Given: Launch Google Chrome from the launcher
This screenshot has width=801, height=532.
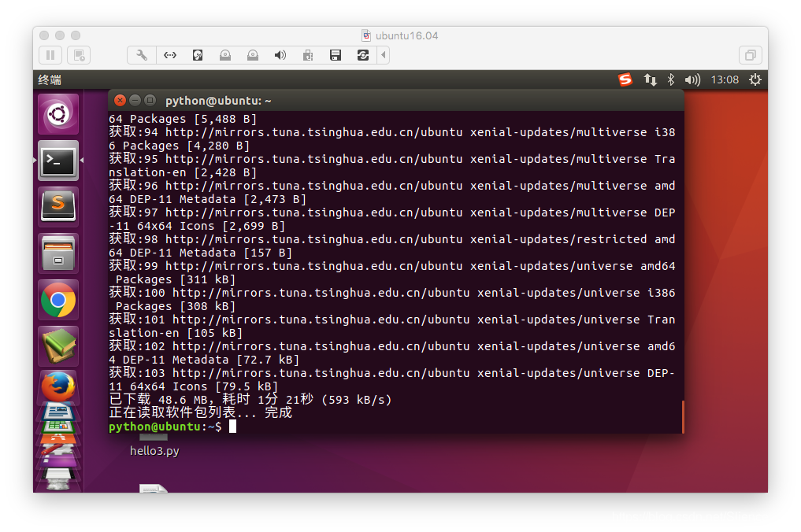Looking at the screenshot, I should pyautogui.click(x=58, y=300).
